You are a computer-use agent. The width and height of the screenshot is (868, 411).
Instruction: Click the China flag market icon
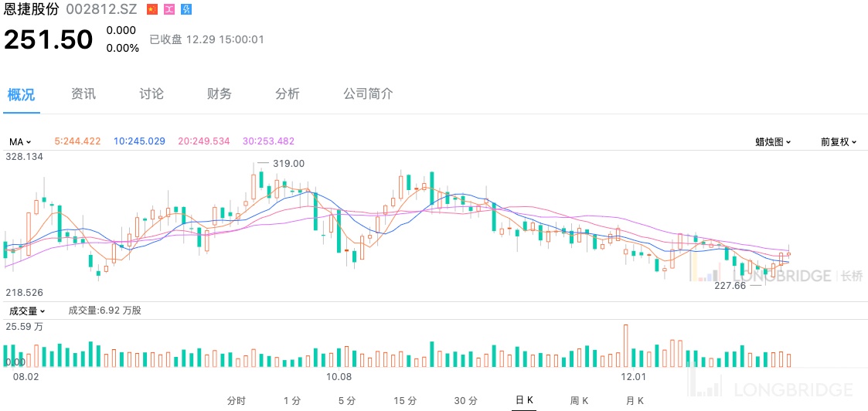(152, 9)
